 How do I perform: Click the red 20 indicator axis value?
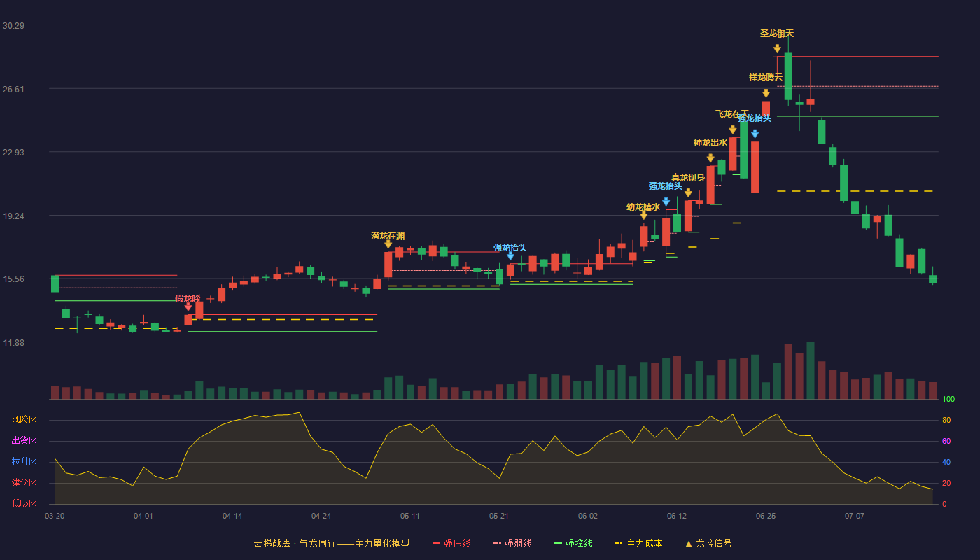(x=946, y=483)
